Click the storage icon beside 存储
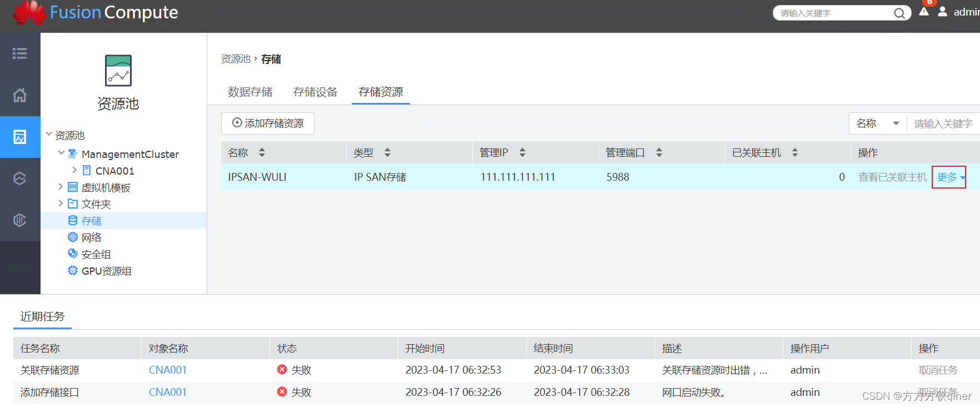This screenshot has height=407, width=980. pyautogui.click(x=73, y=220)
